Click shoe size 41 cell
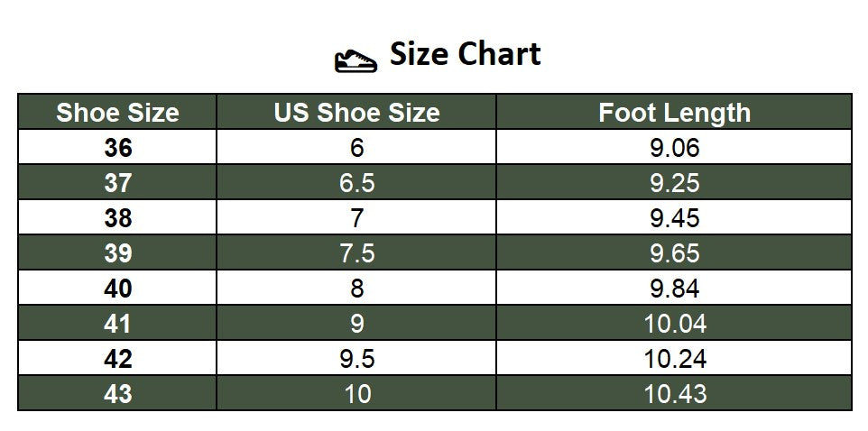The width and height of the screenshot is (868, 431). (x=117, y=323)
